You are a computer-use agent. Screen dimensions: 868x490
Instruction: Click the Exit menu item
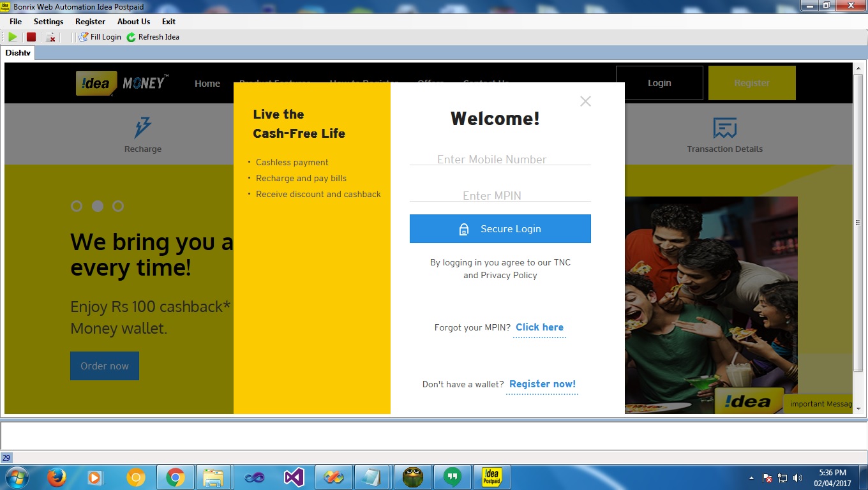click(168, 22)
